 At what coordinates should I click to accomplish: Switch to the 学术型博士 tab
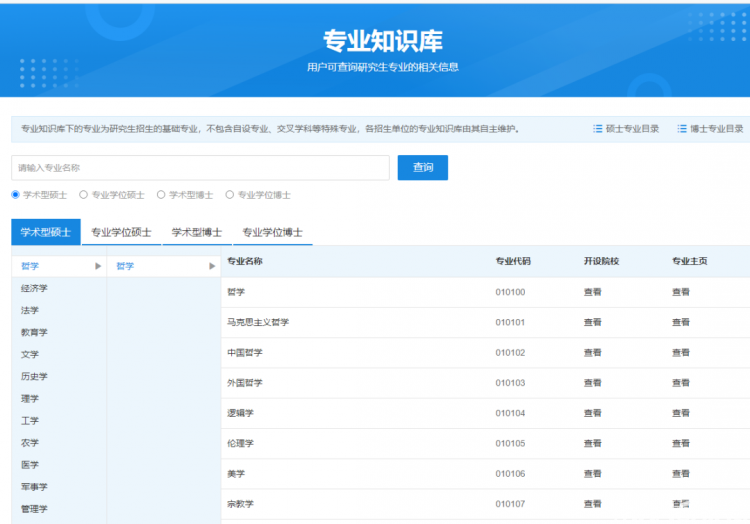(197, 232)
